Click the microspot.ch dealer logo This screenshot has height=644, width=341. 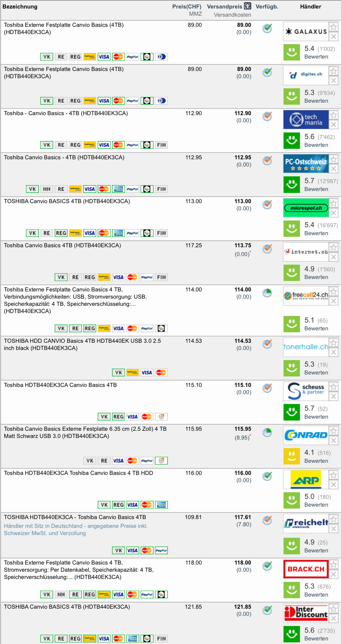(306, 208)
